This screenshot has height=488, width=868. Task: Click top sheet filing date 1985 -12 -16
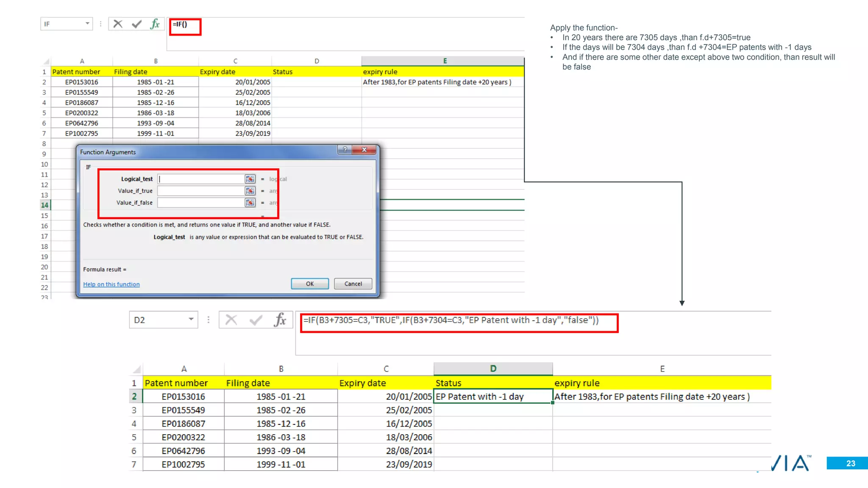pos(156,103)
